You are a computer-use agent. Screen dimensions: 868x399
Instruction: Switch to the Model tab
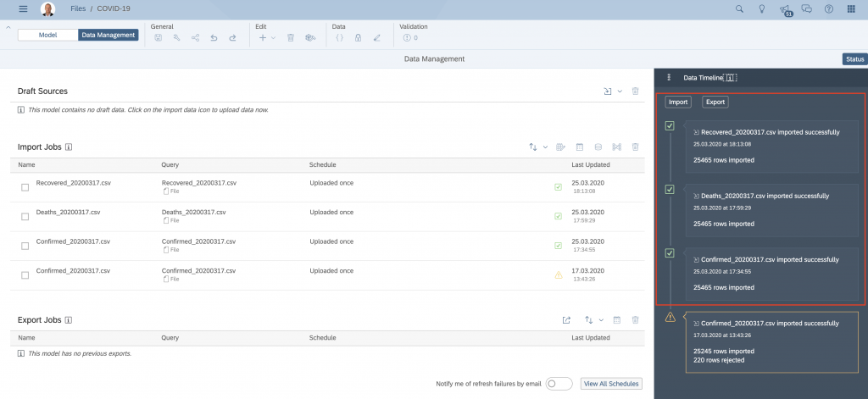point(47,35)
